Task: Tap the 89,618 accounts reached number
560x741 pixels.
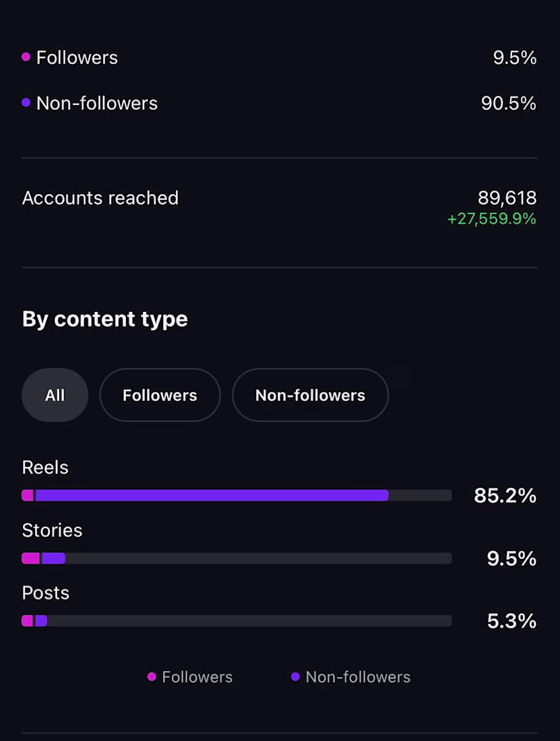Action: tap(507, 198)
